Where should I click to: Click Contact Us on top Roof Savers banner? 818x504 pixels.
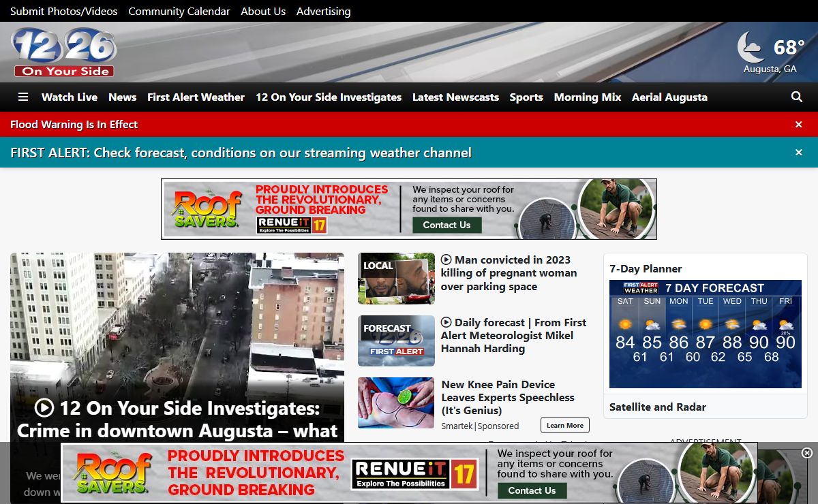(x=446, y=225)
